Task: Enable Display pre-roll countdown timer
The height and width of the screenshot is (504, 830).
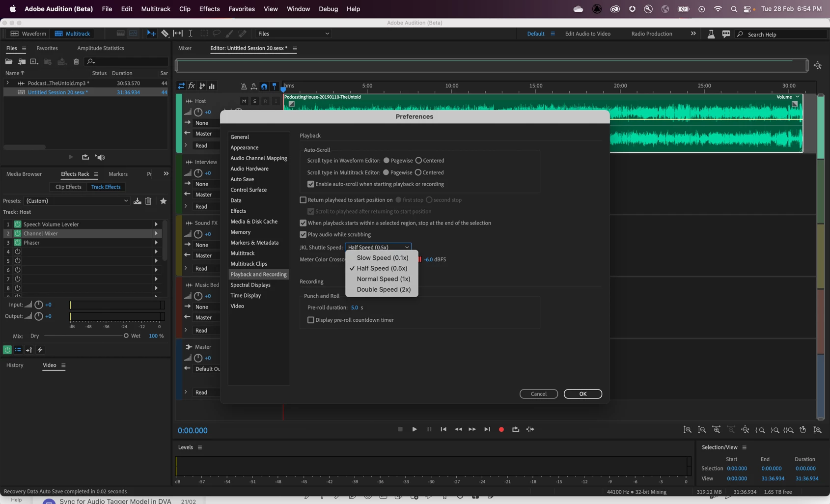Action: pyautogui.click(x=311, y=320)
